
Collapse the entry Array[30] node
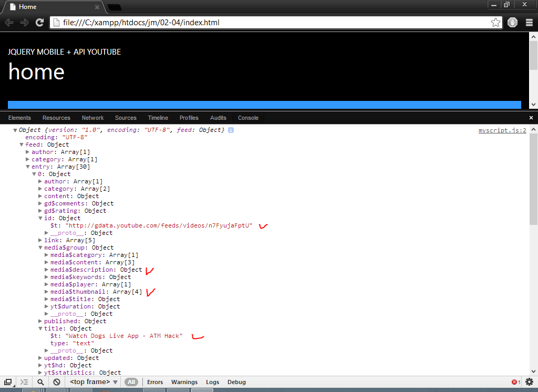pos(27,167)
